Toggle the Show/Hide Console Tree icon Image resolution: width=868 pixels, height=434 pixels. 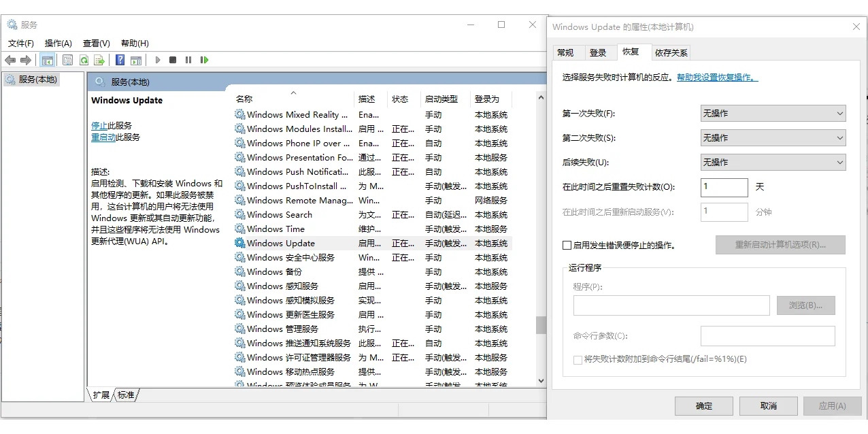pyautogui.click(x=48, y=60)
